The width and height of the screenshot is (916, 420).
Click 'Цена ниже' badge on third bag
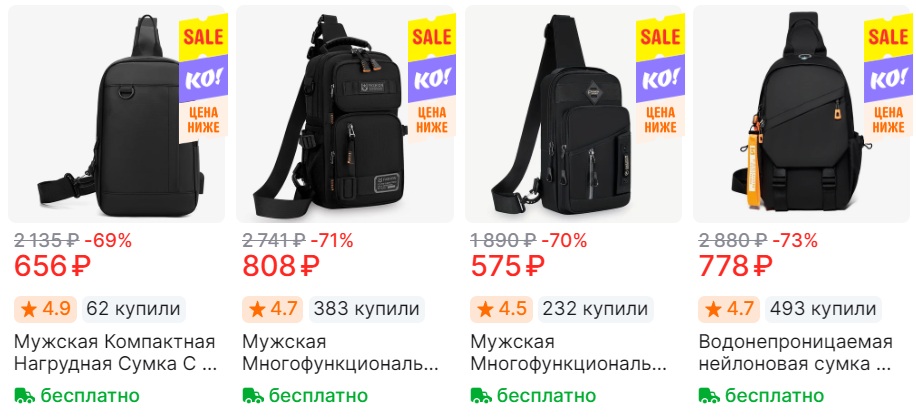660,120
